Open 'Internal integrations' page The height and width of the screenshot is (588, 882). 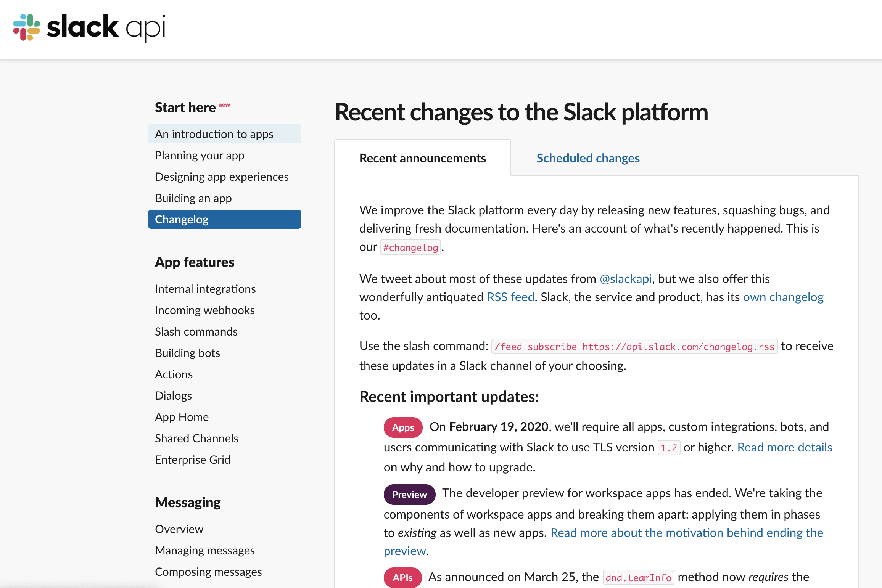(205, 289)
